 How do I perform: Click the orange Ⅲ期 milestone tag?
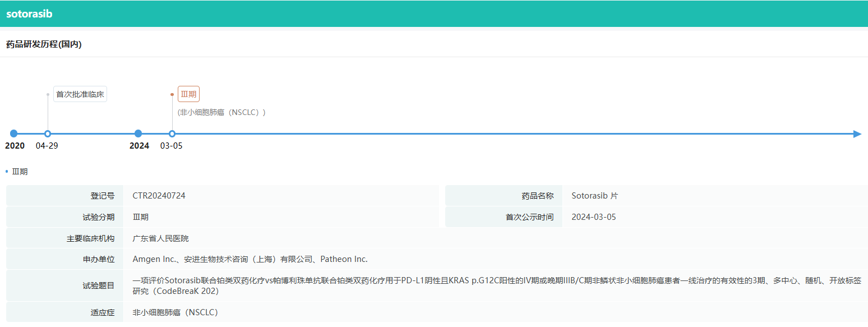coord(188,94)
